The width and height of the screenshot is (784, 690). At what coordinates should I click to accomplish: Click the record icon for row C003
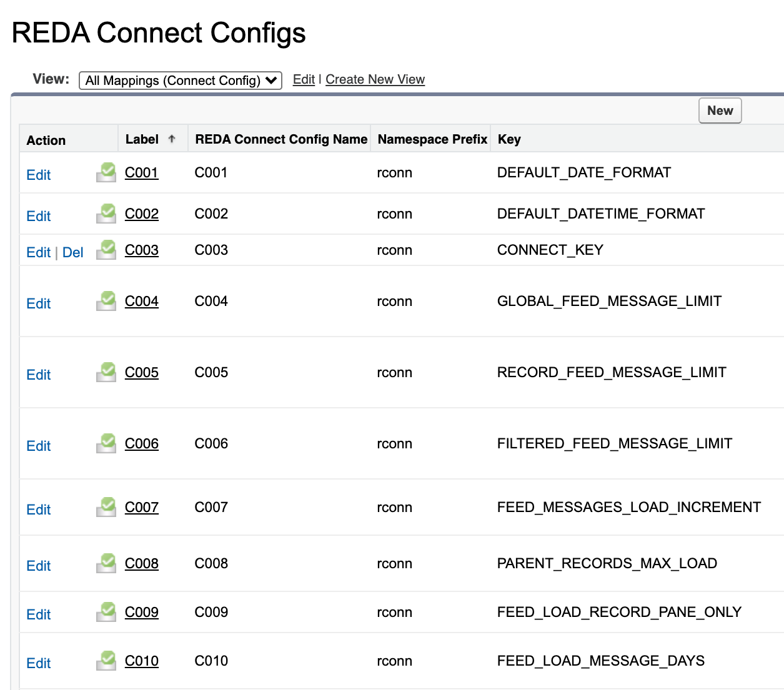[x=106, y=250]
